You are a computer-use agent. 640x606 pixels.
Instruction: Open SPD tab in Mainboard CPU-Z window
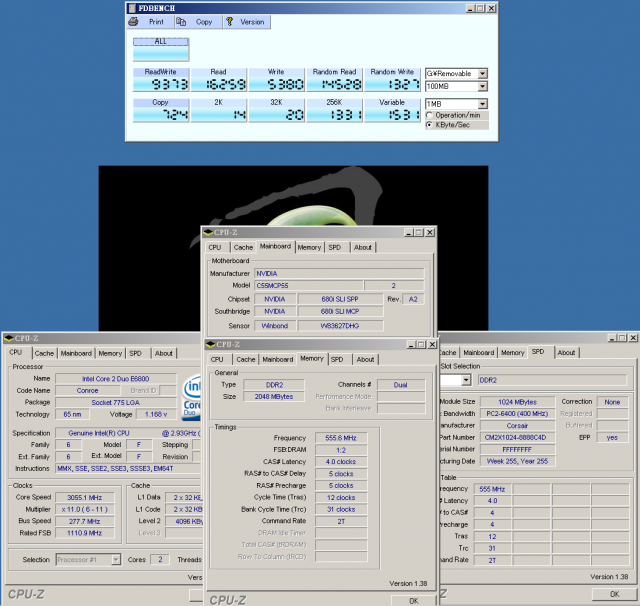pos(335,247)
